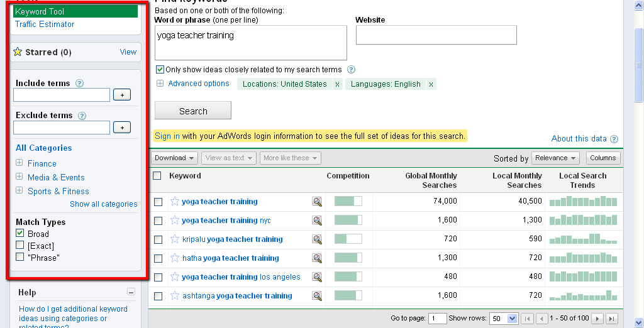Click help icon beside Exclude terms

point(82,116)
